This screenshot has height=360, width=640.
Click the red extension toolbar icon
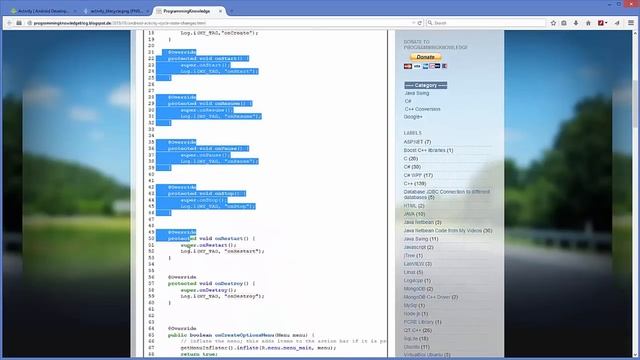(x=602, y=23)
